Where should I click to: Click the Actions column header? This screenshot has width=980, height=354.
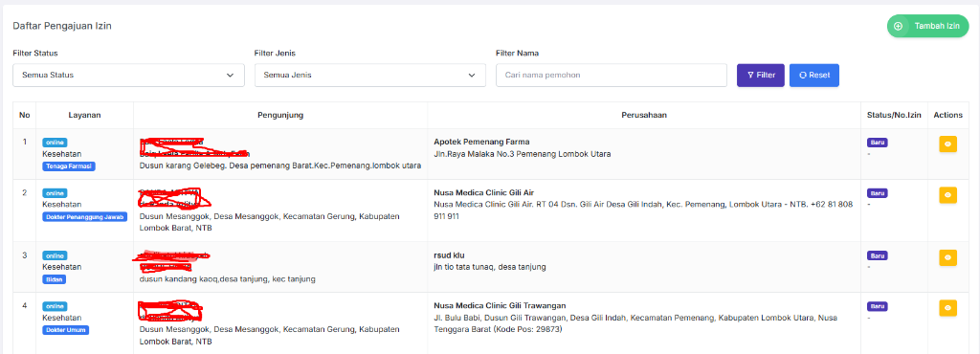coord(948,116)
